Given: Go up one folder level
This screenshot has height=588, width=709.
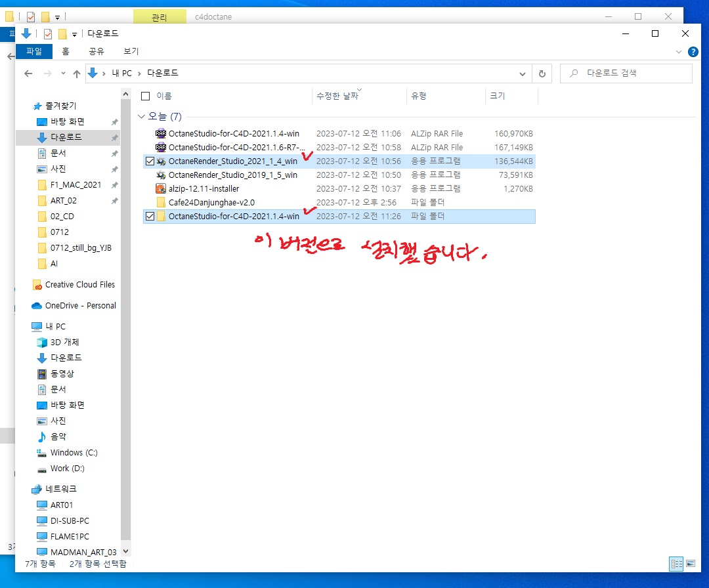Looking at the screenshot, I should (x=77, y=73).
